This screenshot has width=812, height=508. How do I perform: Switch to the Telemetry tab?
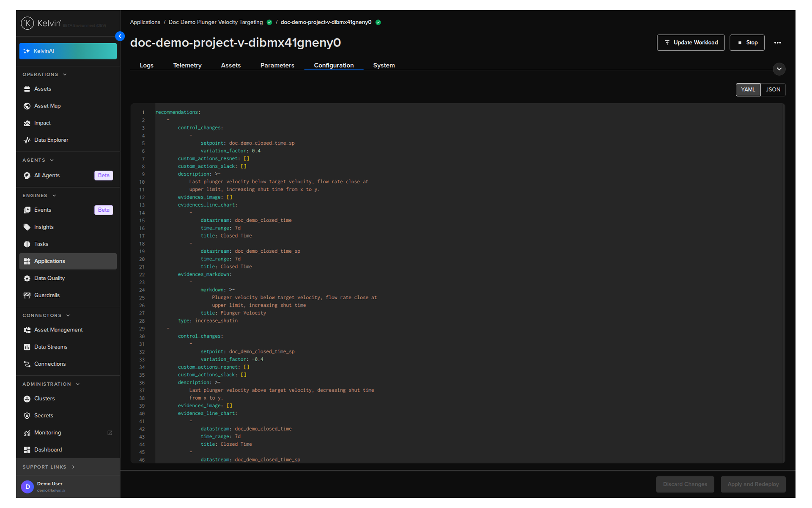pyautogui.click(x=187, y=65)
